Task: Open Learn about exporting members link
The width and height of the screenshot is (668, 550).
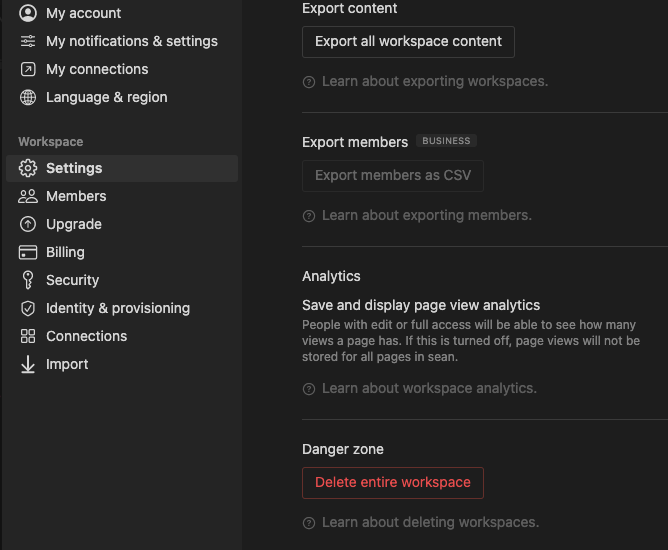Action: [x=426, y=215]
